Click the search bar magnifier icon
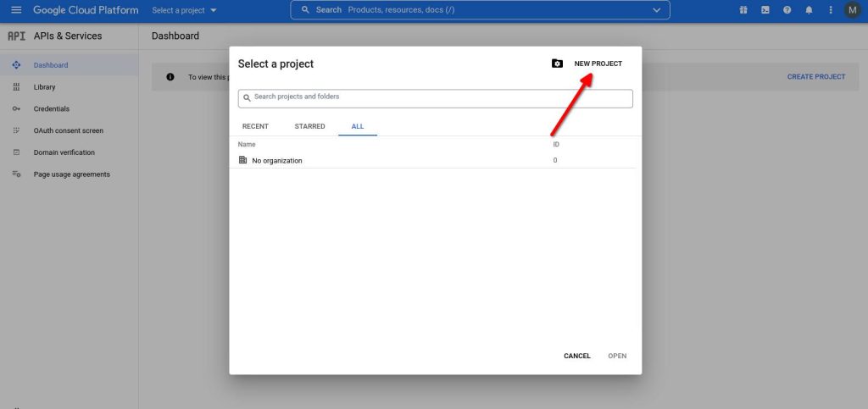 pyautogui.click(x=305, y=10)
